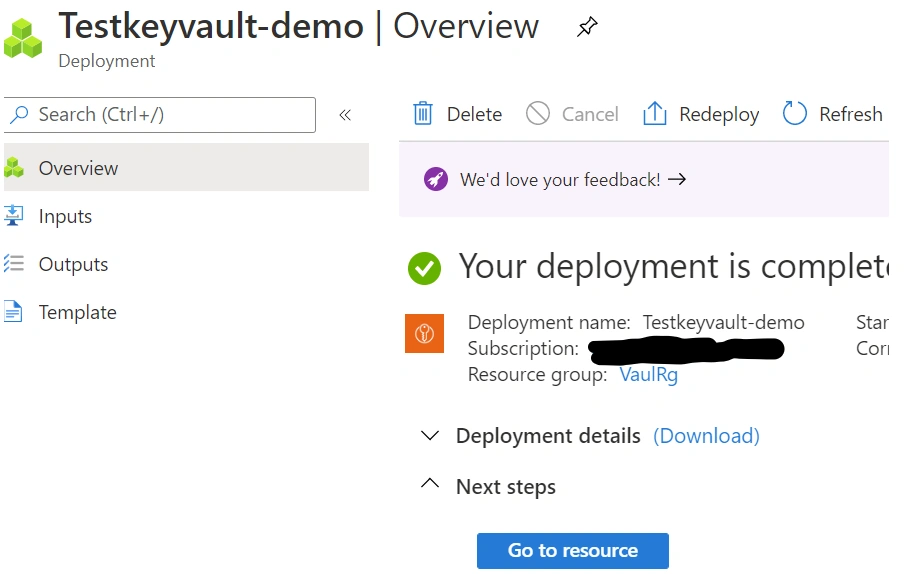This screenshot has width=907, height=574.
Task: Click the Your deployment is complete heading
Action: tap(673, 267)
